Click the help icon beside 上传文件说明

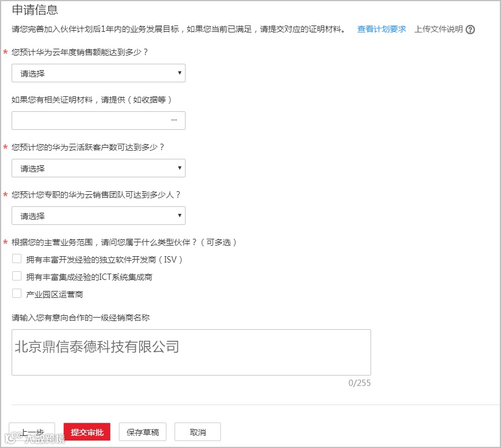[x=470, y=30]
